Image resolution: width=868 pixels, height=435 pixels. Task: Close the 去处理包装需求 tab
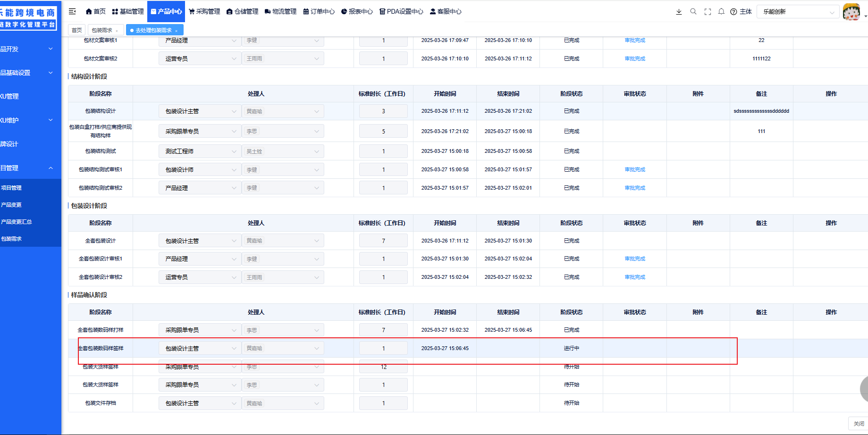click(x=177, y=31)
